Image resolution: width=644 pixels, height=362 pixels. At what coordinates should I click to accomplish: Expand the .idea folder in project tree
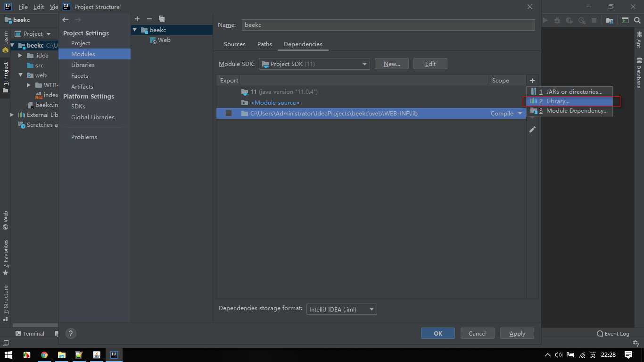[20, 55]
